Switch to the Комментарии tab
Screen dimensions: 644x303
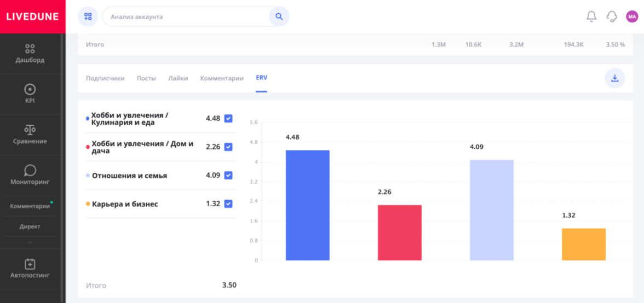coord(222,78)
